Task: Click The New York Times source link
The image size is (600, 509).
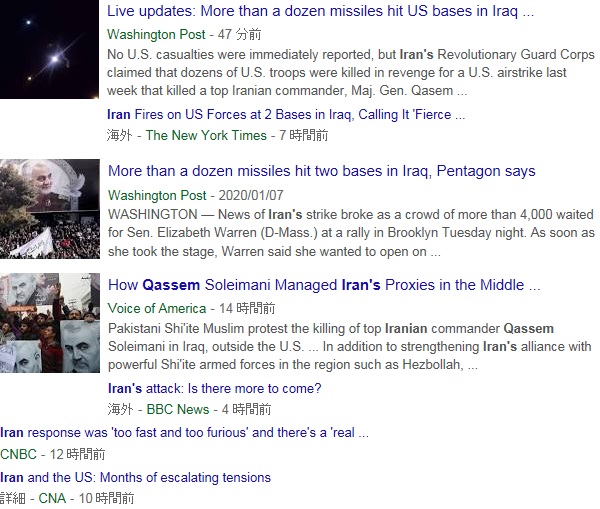Action: pyautogui.click(x=206, y=135)
